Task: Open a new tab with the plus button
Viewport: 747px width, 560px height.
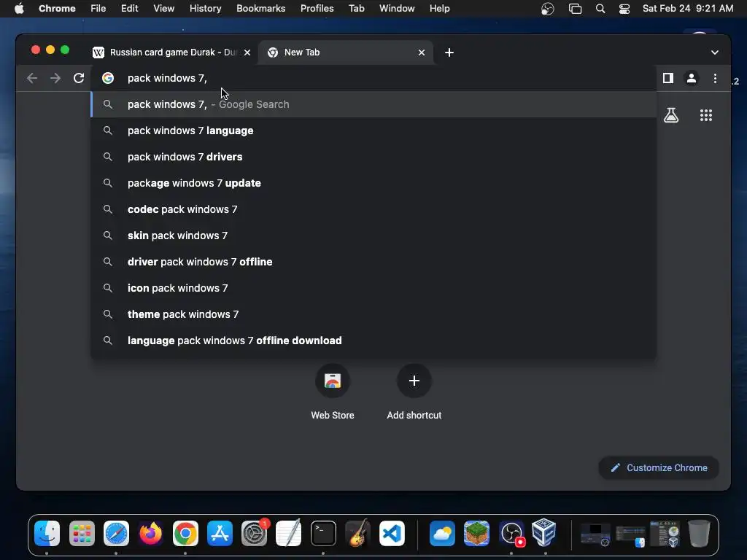Action: click(449, 52)
